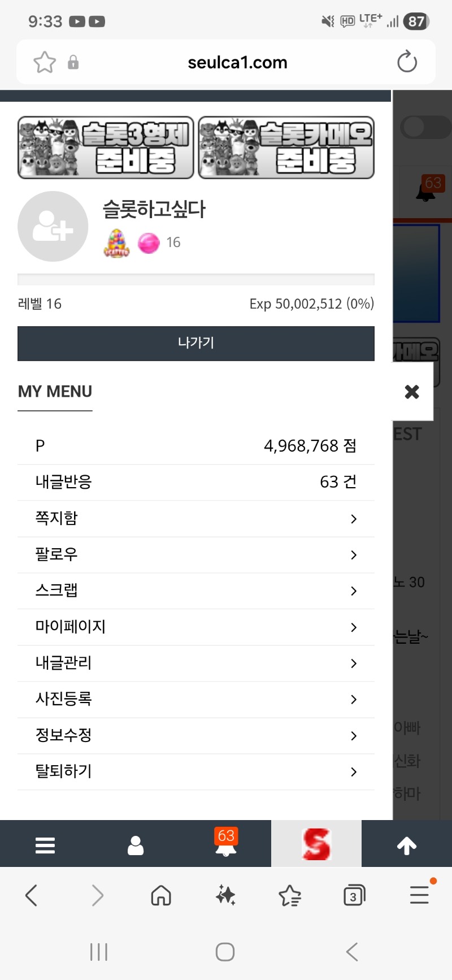This screenshot has height=980, width=452.
Task: Open notifications bell with 63 badge
Action: 226,844
